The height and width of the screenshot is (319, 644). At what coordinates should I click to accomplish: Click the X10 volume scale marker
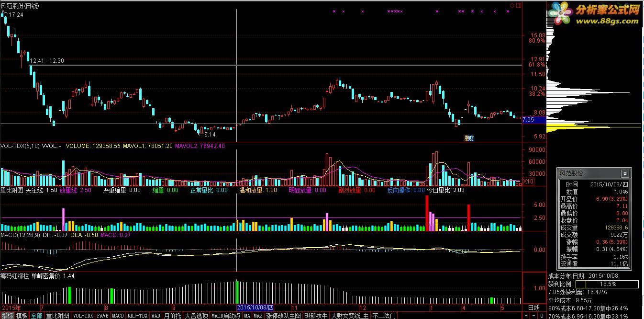coord(528,182)
